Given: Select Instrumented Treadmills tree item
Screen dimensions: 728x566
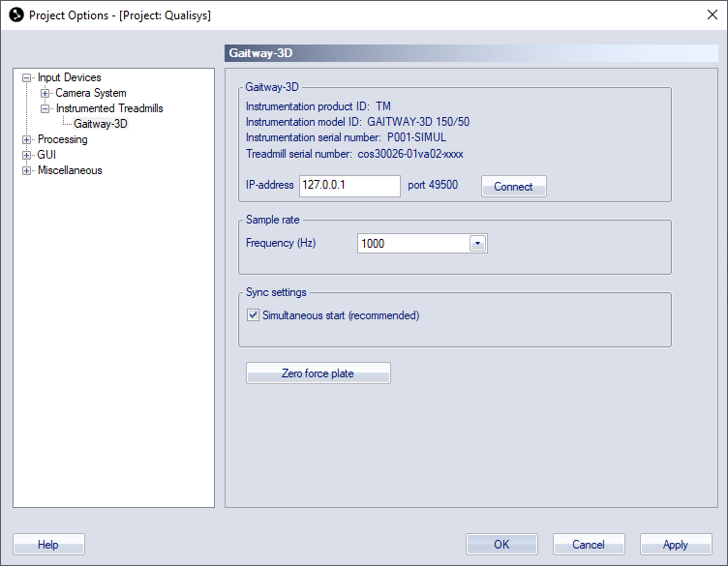Looking at the screenshot, I should pyautogui.click(x=109, y=108).
